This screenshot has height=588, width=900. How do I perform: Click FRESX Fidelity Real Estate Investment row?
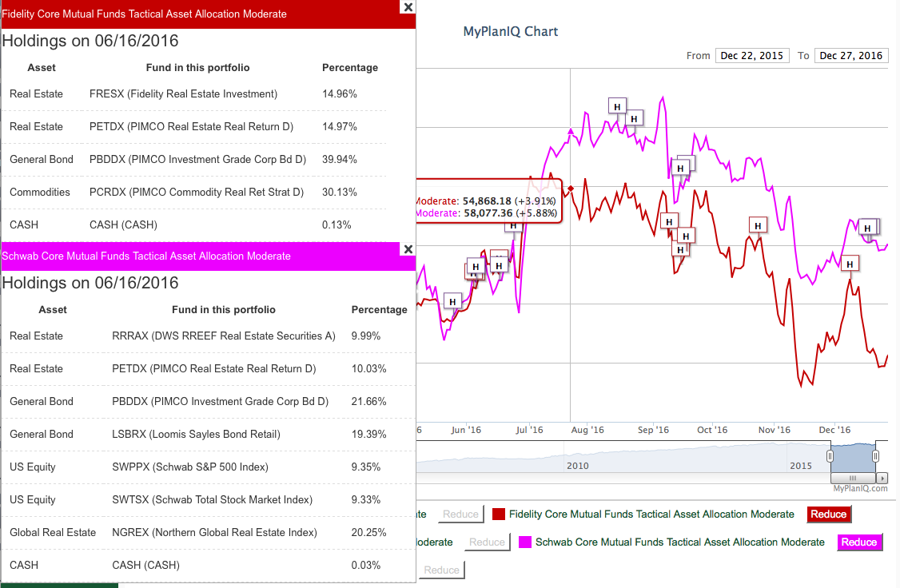[x=194, y=94]
